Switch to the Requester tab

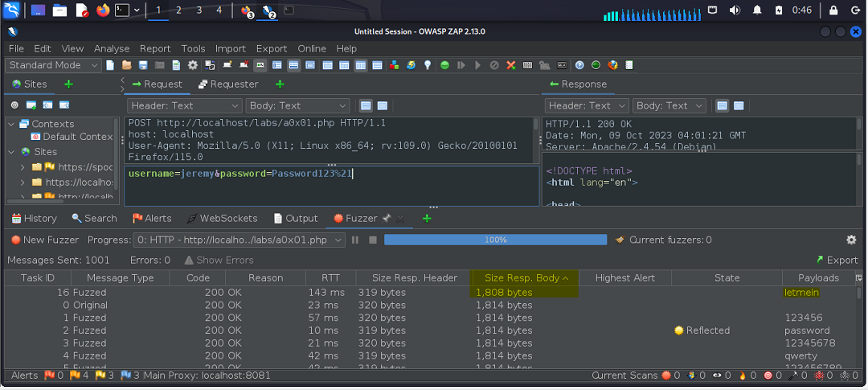pos(228,84)
